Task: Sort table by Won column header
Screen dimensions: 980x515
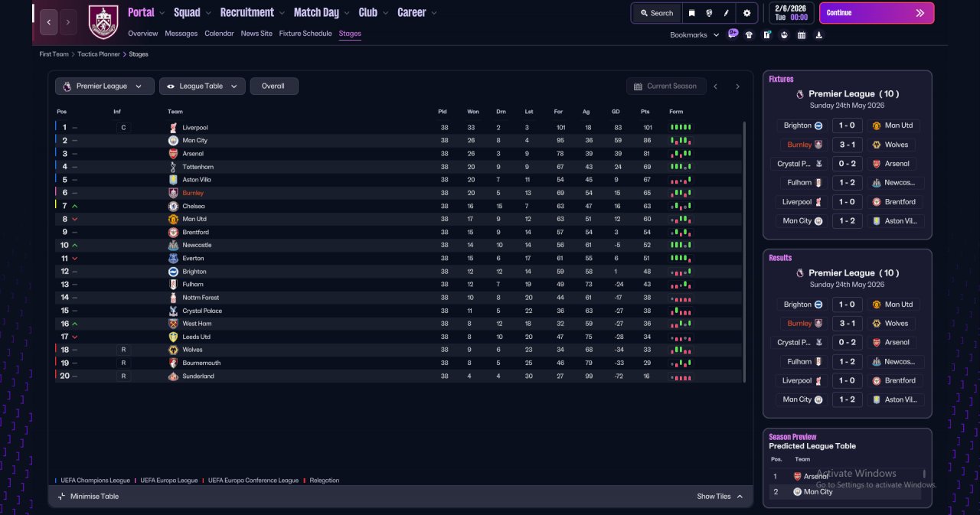Action: (473, 112)
